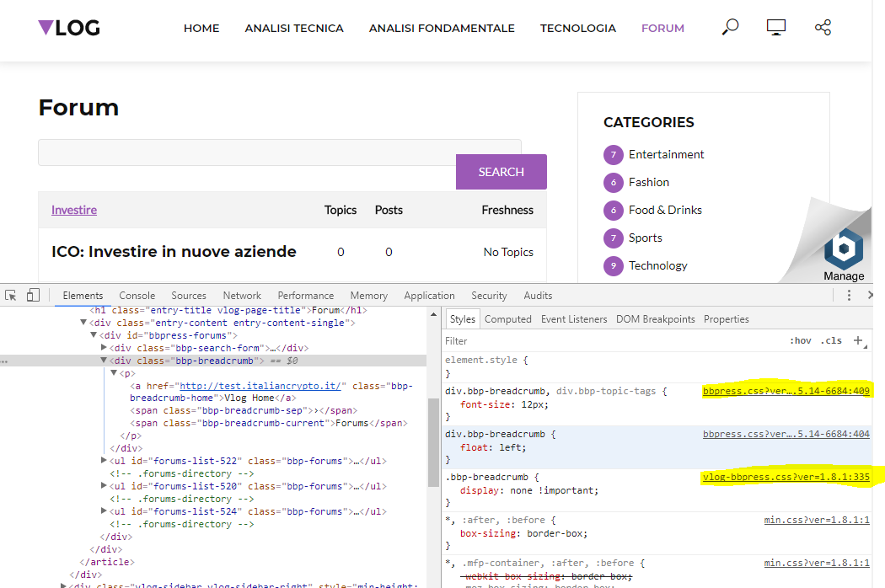
Task: Open the Technology category link
Action: (658, 265)
